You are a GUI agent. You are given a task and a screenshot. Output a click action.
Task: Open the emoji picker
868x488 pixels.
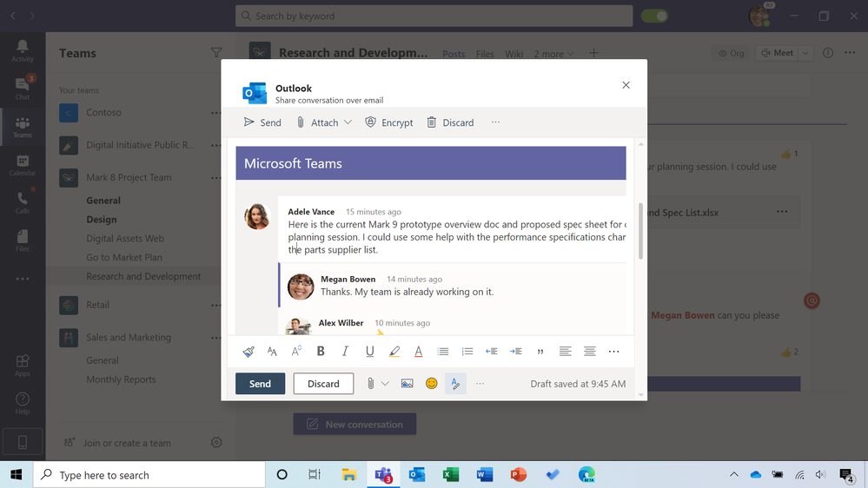pyautogui.click(x=431, y=384)
